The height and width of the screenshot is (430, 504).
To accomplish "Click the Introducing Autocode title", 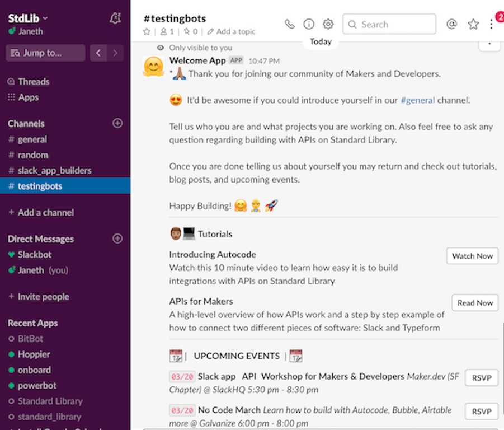I will tap(213, 254).
